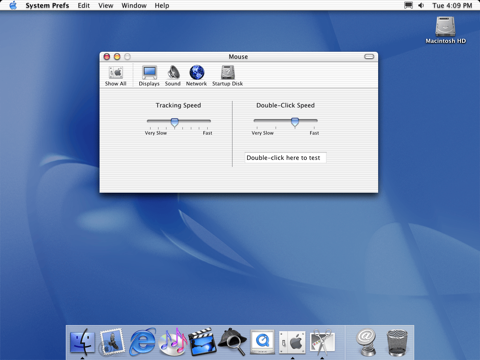Click Very Slow under Double-Click Speed
480x360 pixels.
262,133
